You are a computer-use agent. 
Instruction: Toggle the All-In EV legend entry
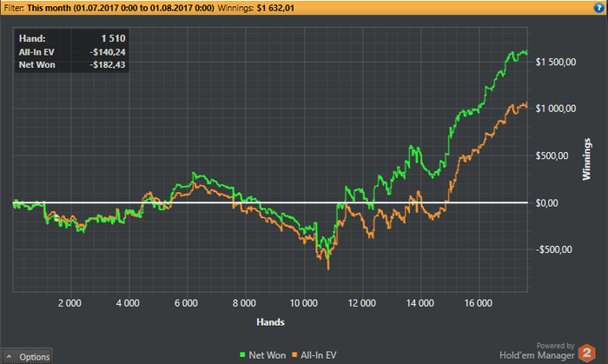(x=314, y=355)
